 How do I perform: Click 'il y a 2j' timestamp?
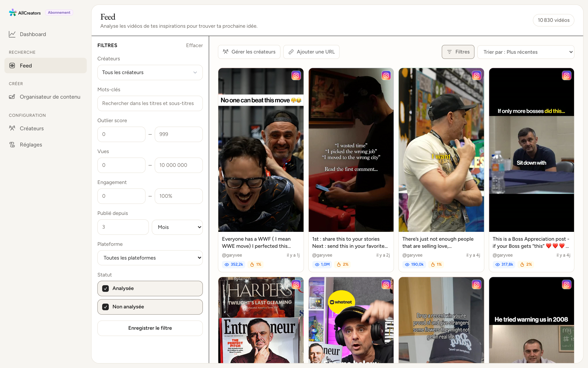[383, 255]
